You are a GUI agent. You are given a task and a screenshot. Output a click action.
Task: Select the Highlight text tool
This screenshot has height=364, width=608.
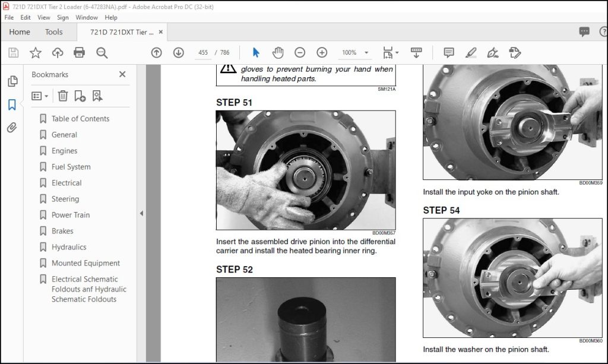[x=471, y=52]
